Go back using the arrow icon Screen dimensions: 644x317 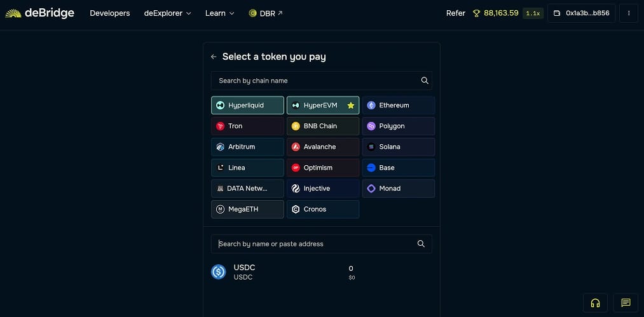click(214, 57)
